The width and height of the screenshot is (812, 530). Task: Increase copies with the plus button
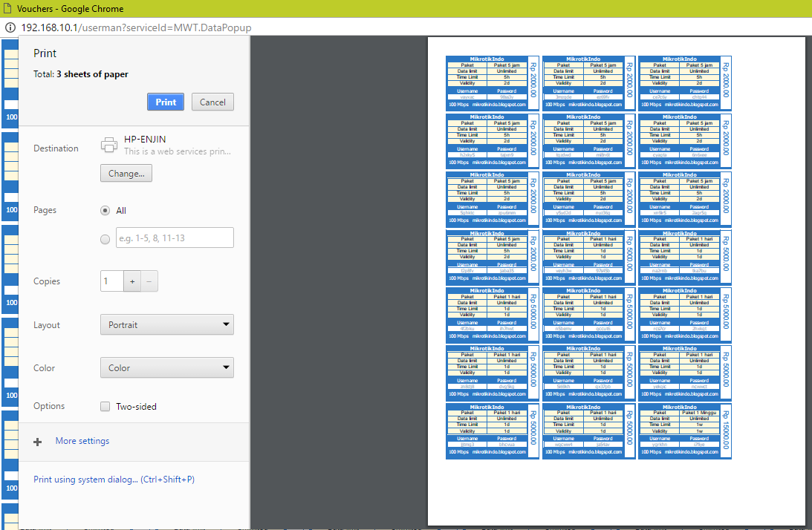click(132, 281)
